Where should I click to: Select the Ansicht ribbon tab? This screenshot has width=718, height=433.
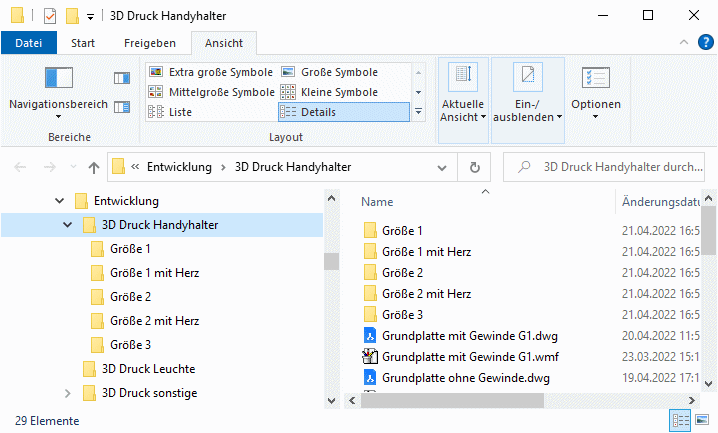point(224,43)
